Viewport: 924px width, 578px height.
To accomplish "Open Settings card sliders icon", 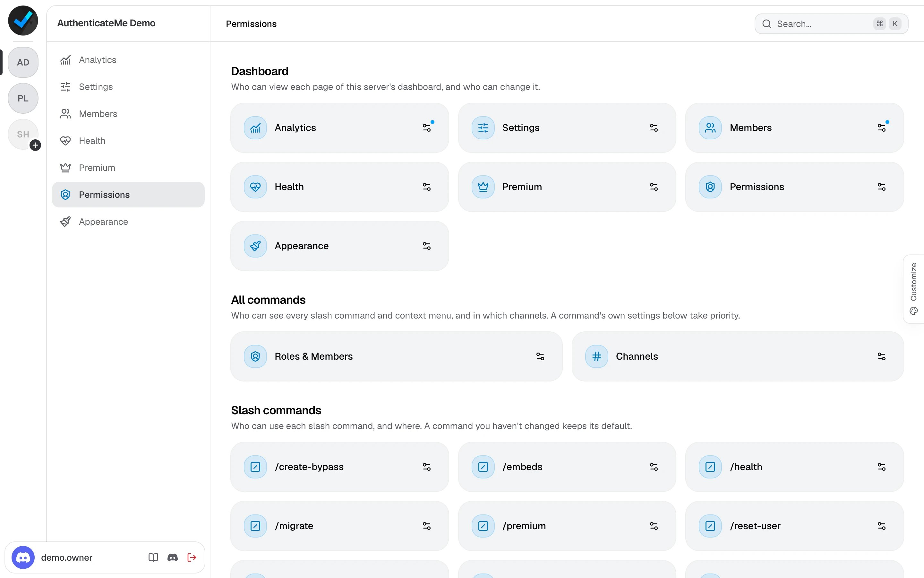I will click(654, 128).
